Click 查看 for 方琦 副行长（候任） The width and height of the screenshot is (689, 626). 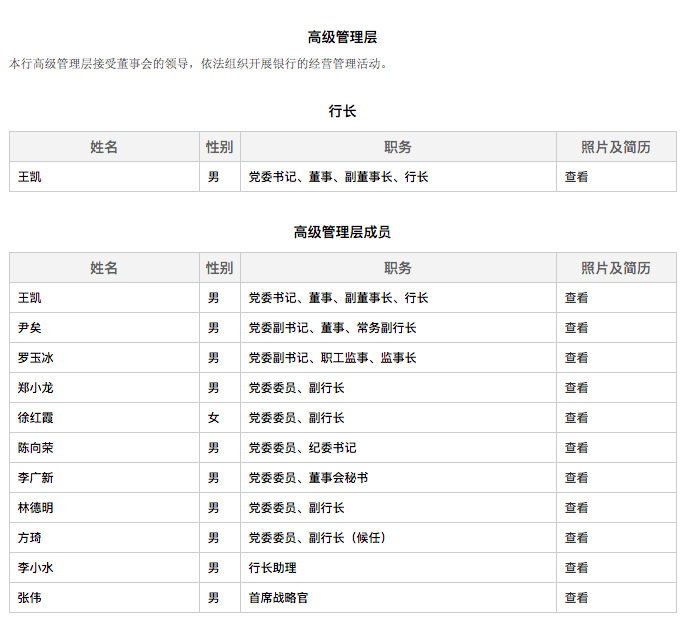(x=576, y=538)
